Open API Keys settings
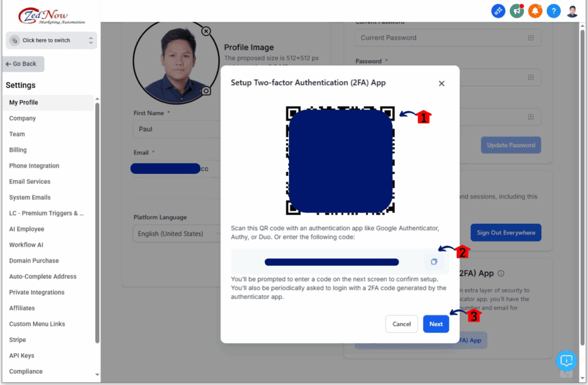Screen dimensions: 588x385 click(22, 355)
